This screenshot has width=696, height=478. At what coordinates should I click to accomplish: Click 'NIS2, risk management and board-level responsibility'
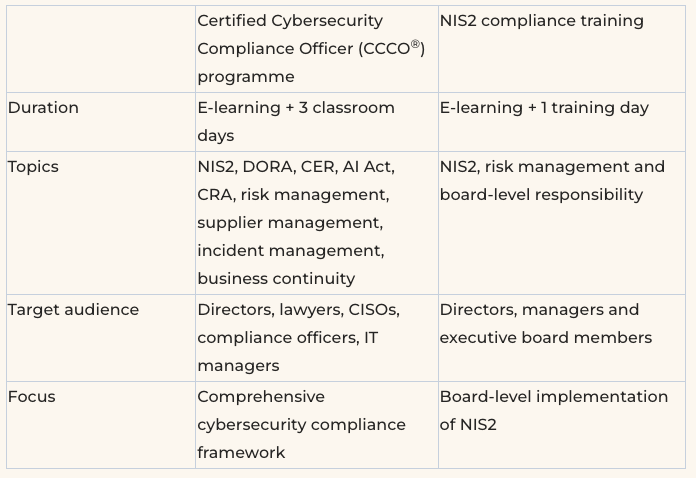[x=551, y=181]
